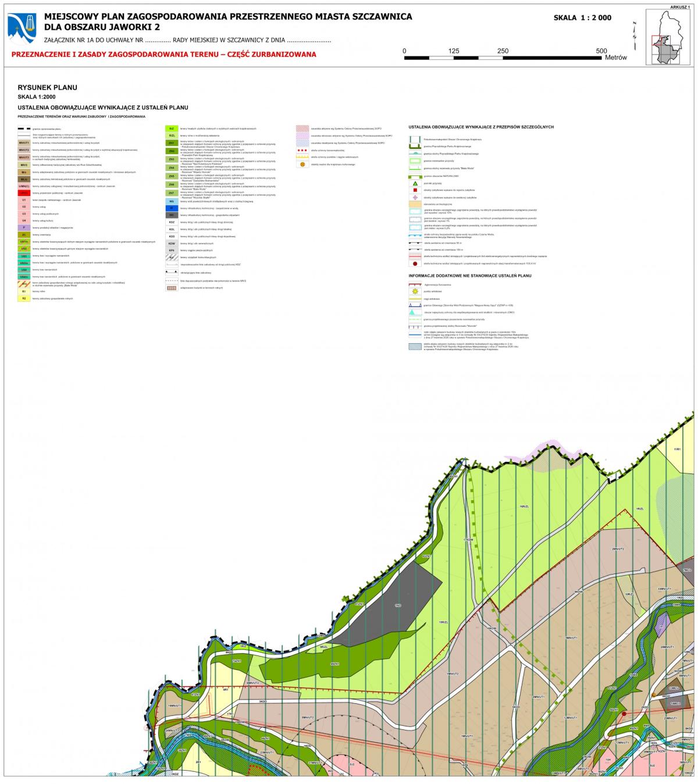Click the 'Metrów' unit label

point(616,58)
